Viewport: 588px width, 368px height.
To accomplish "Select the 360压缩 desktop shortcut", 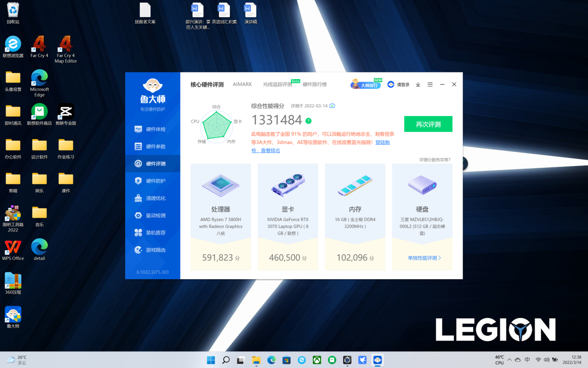I will click(13, 283).
